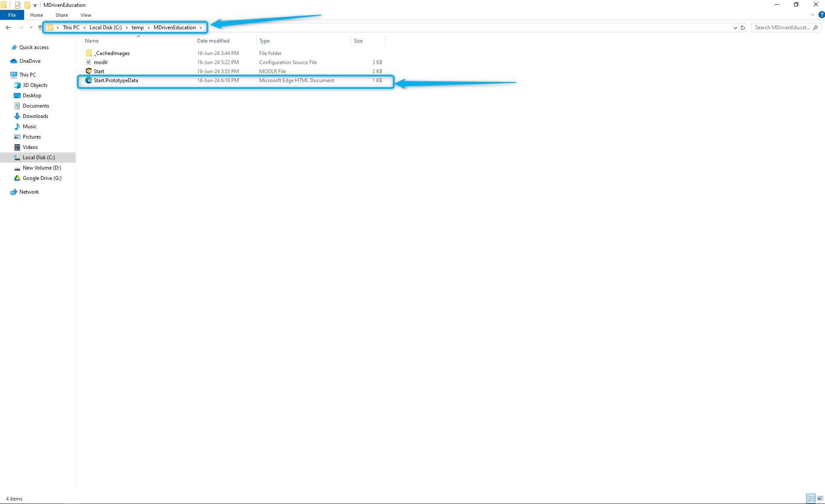Switch to details view in status bar
The height and width of the screenshot is (504, 825).
(811, 498)
